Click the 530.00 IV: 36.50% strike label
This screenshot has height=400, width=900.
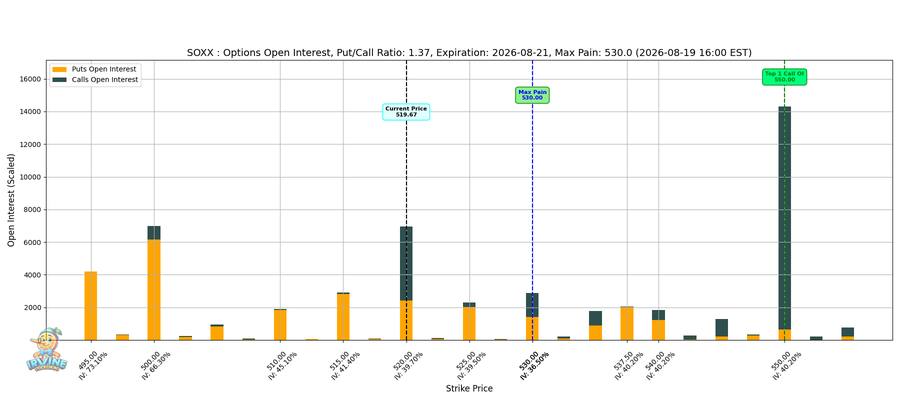[x=534, y=364]
